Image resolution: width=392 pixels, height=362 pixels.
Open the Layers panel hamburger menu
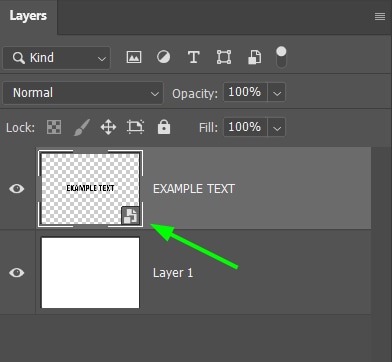point(380,16)
